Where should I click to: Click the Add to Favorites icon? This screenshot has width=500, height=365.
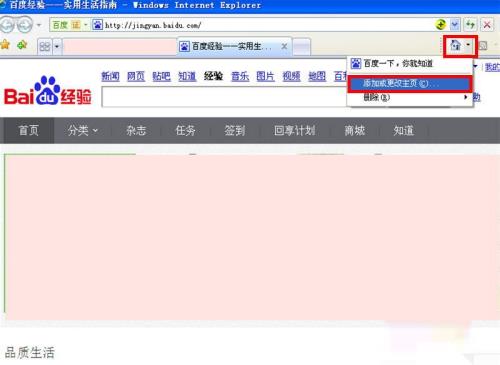(22, 45)
